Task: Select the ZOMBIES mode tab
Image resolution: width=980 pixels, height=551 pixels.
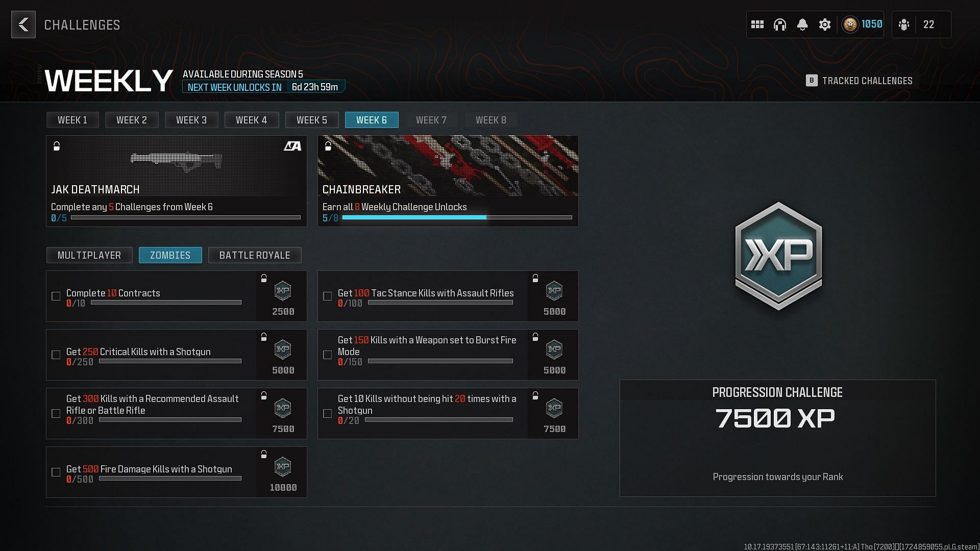Action: pos(170,255)
